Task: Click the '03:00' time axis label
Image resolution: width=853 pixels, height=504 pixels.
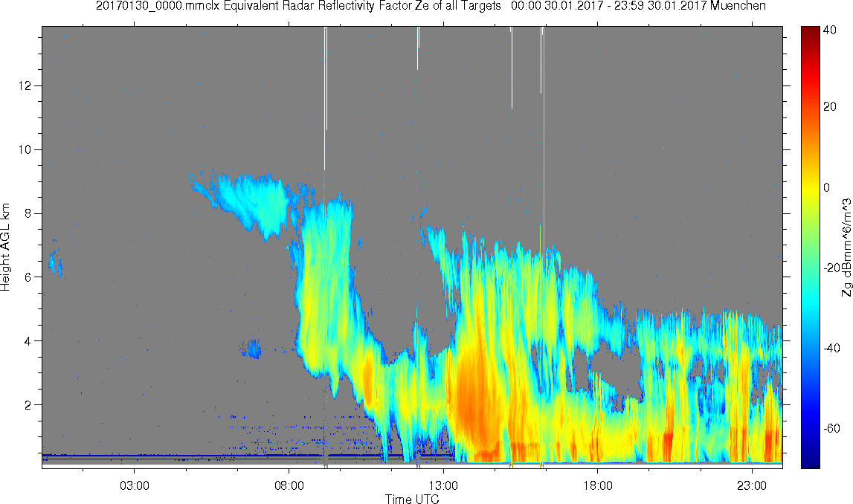Action: click(135, 485)
